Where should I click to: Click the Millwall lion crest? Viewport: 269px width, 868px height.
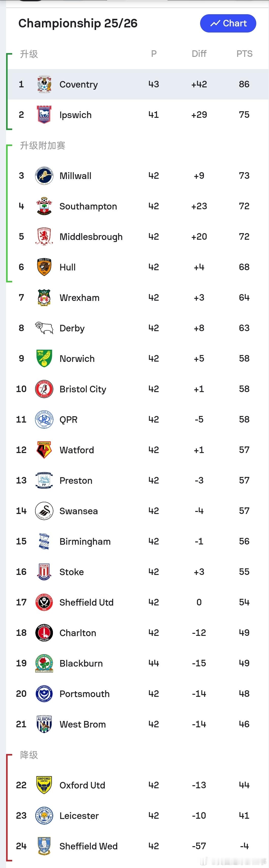click(x=44, y=175)
